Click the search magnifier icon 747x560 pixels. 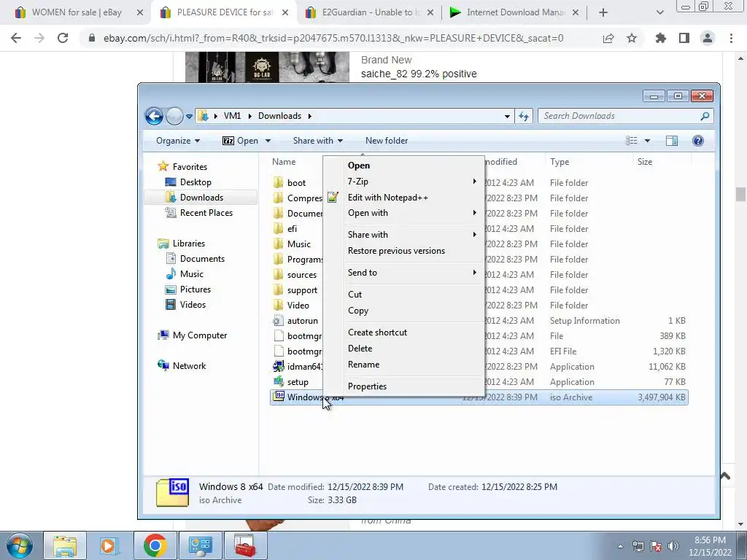point(705,116)
